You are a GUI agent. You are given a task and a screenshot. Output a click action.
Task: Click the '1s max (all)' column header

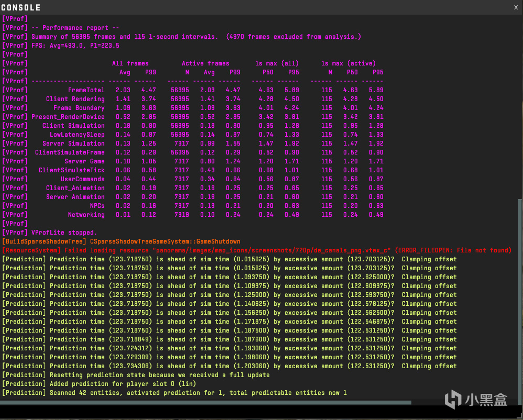(277, 63)
